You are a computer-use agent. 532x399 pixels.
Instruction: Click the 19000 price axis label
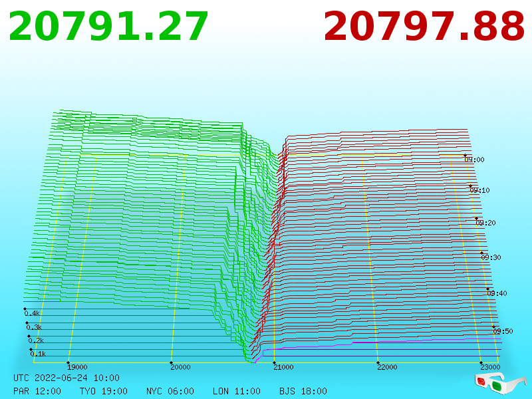(77, 367)
